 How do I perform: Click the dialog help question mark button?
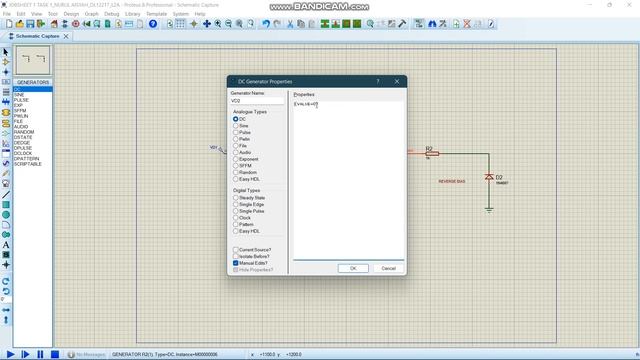coord(378,82)
